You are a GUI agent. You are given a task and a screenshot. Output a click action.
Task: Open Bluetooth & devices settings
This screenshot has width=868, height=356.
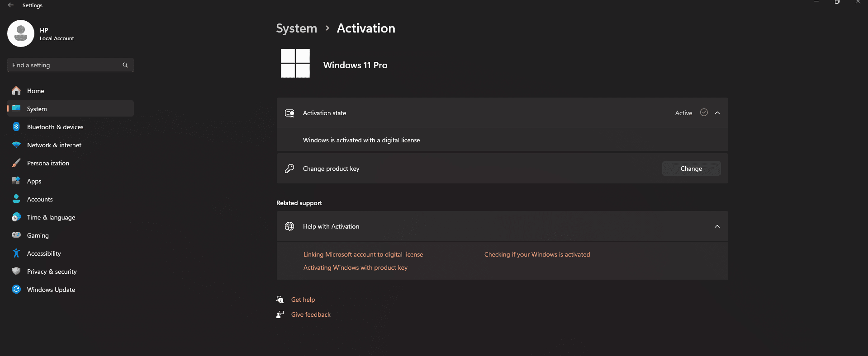tap(71, 127)
